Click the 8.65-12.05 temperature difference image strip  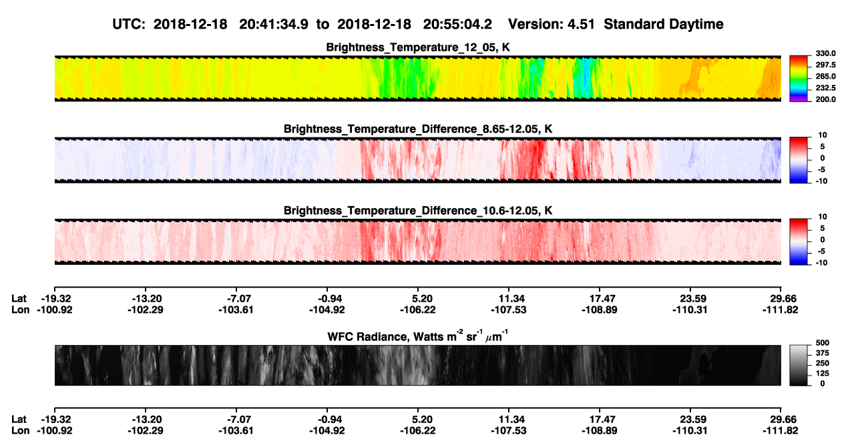pos(417,159)
